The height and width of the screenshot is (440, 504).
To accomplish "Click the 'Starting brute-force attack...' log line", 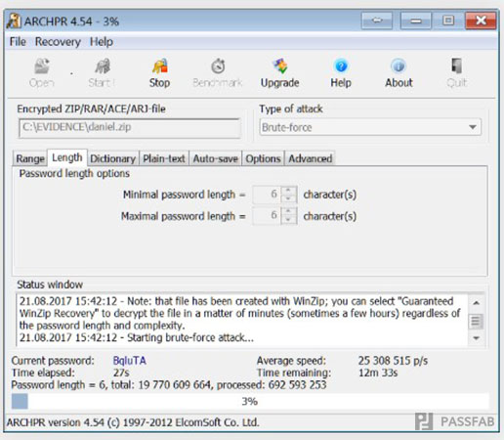I will tap(137, 337).
